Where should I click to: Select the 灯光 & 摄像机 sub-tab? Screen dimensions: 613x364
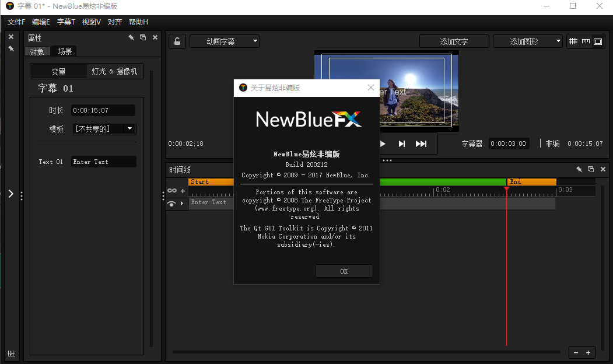coord(114,71)
